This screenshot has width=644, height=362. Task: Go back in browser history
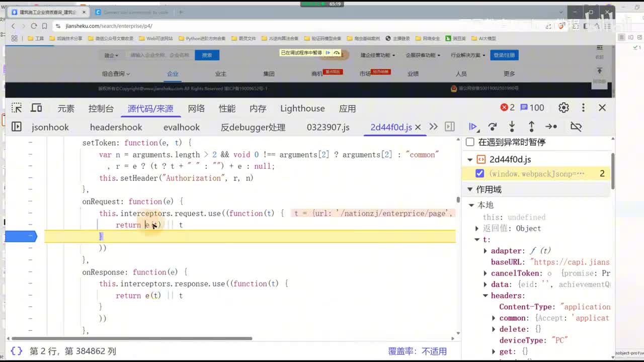tap(13, 26)
